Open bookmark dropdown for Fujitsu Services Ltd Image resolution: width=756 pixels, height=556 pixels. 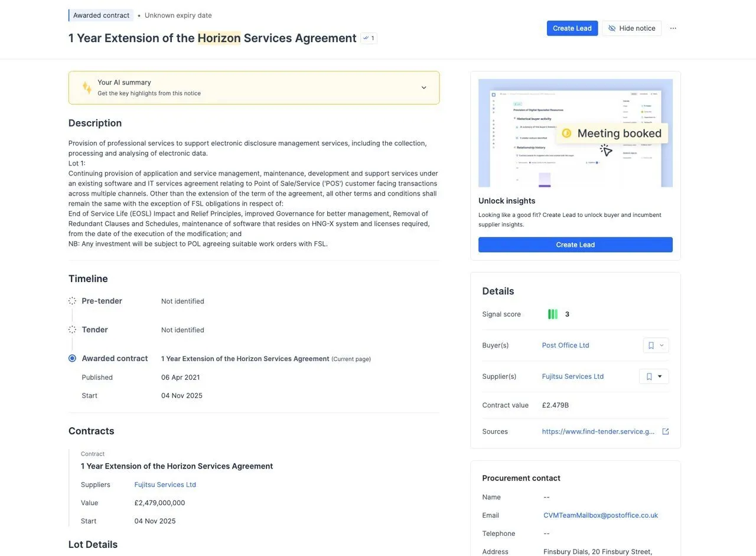click(654, 376)
